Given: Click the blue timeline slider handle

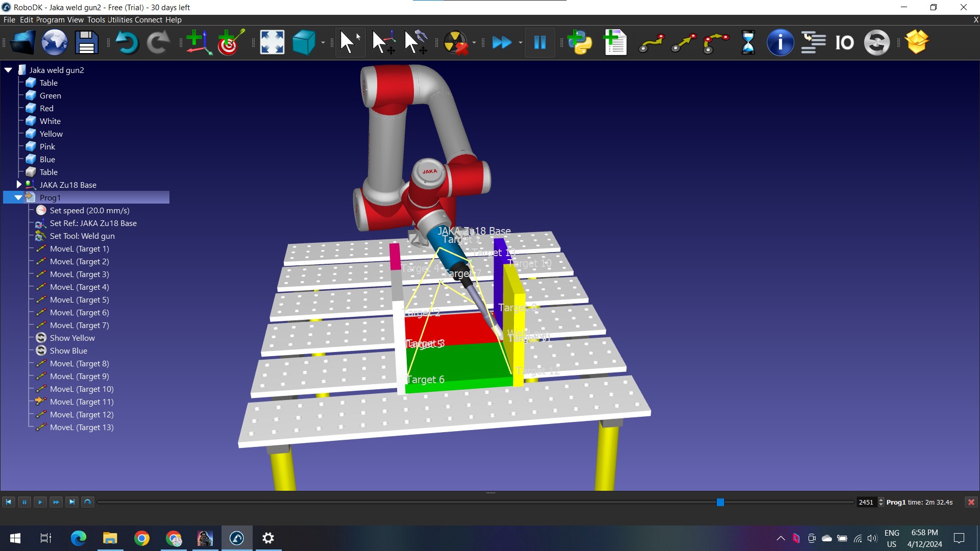Looking at the screenshot, I should coord(720,502).
